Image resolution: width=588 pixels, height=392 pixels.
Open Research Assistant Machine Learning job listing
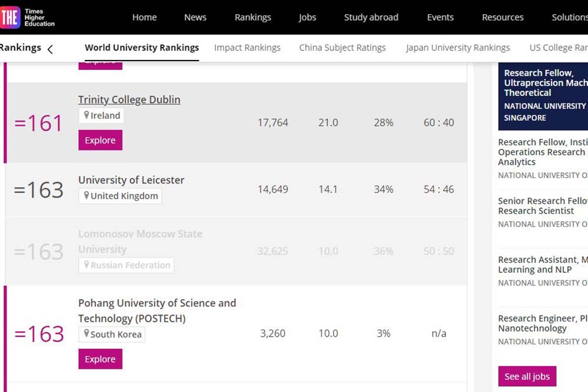pyautogui.click(x=542, y=264)
